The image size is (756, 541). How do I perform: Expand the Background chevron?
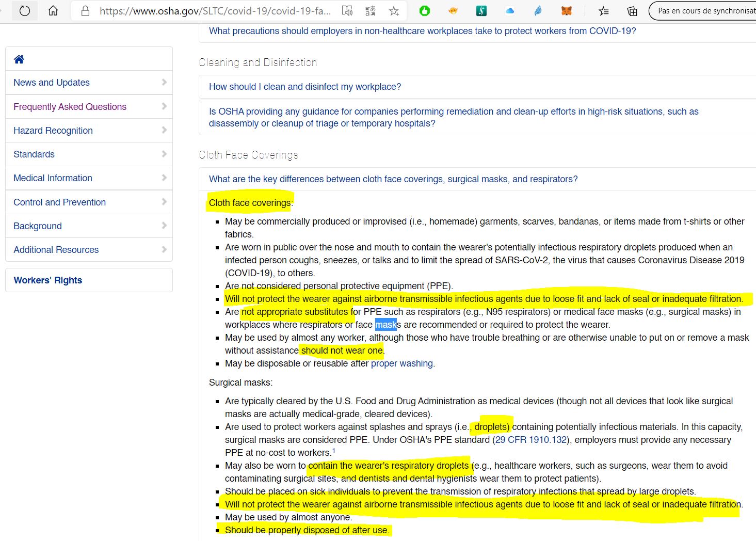click(164, 226)
